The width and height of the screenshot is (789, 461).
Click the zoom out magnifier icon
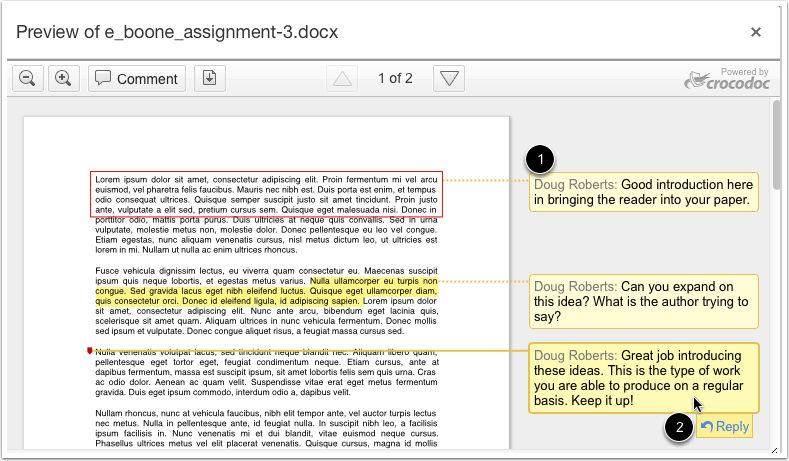point(28,79)
